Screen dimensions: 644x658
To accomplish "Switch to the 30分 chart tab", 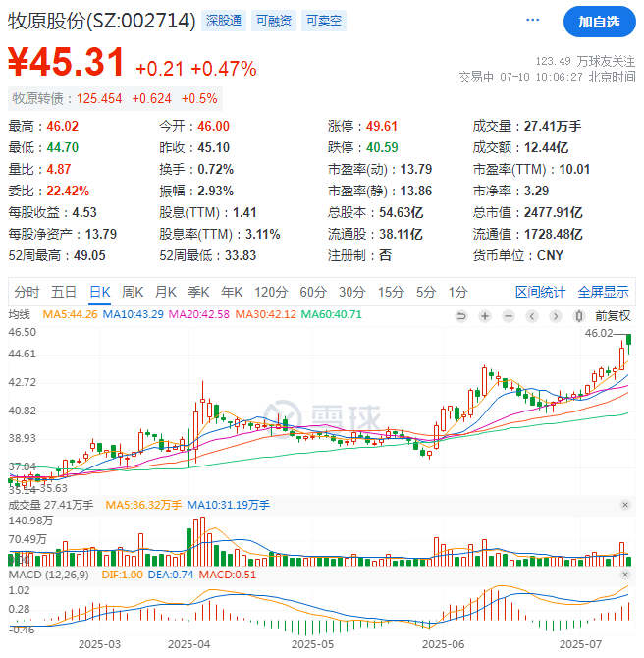I will click(x=352, y=292).
